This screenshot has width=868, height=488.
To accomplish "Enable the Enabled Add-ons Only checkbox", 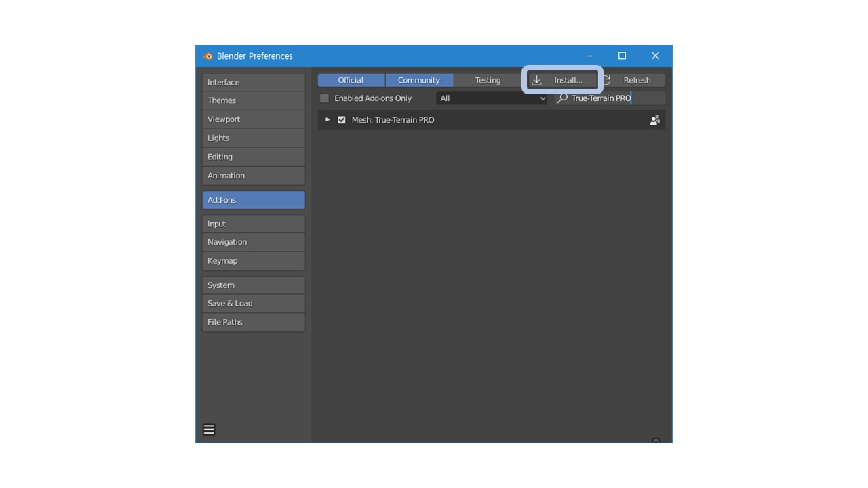I will (x=324, y=98).
